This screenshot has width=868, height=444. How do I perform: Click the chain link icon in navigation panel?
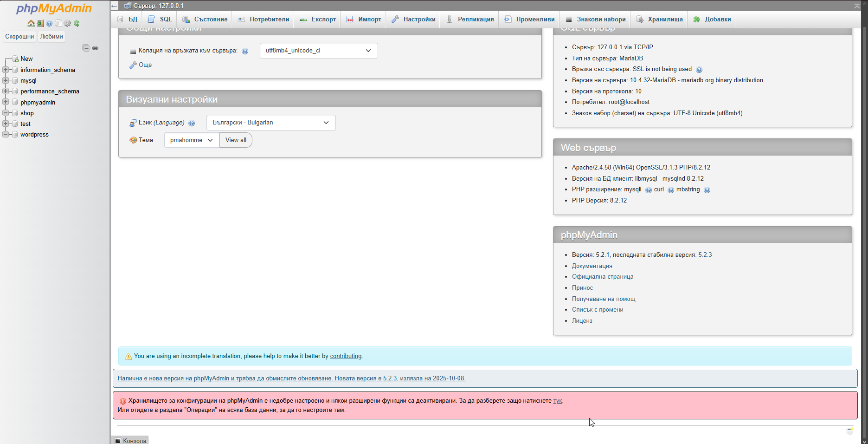click(95, 48)
